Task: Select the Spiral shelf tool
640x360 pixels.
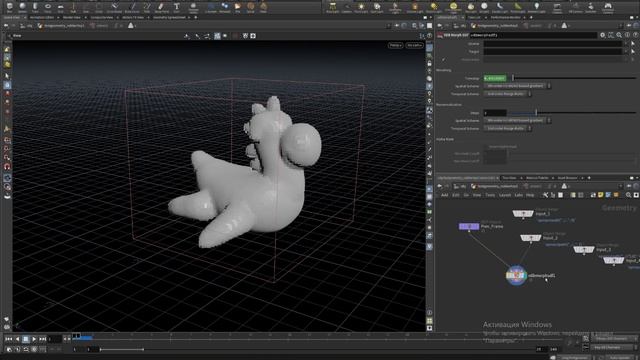Action: (251, 7)
